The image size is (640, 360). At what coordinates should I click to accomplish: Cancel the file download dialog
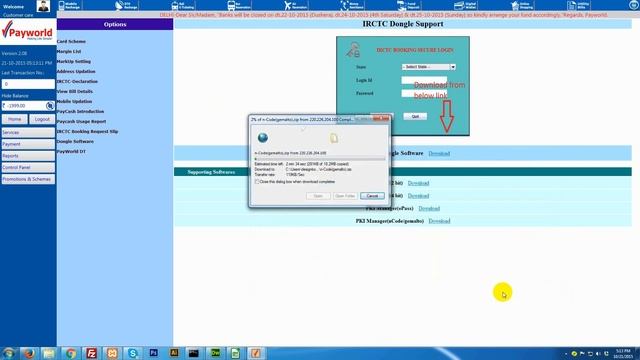pos(372,196)
